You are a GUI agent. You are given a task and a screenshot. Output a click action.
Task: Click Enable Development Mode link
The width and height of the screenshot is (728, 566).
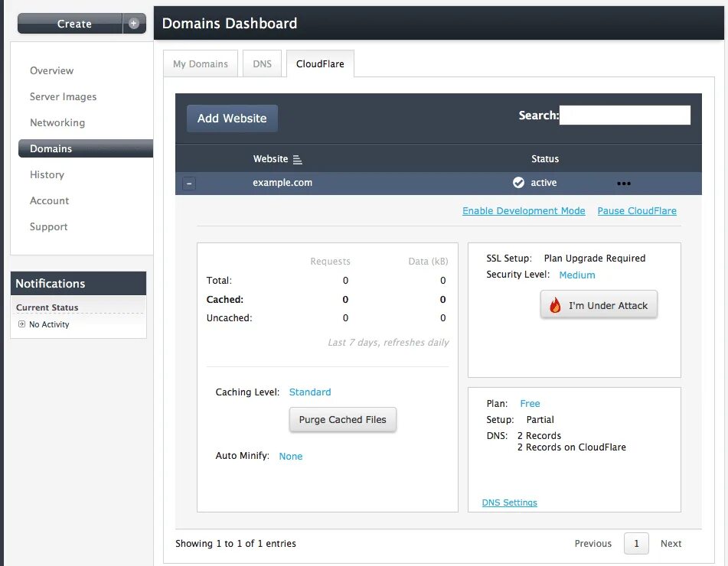tap(524, 210)
